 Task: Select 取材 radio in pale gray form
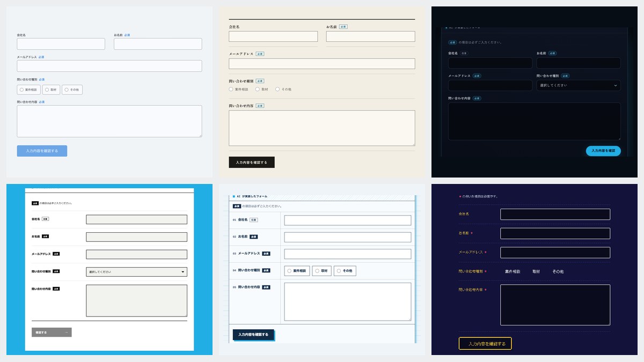pos(51,90)
